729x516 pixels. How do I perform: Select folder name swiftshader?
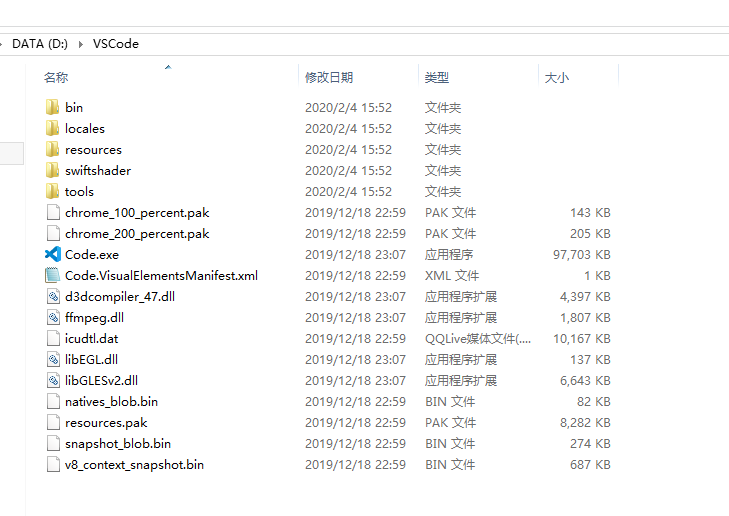tap(98, 171)
